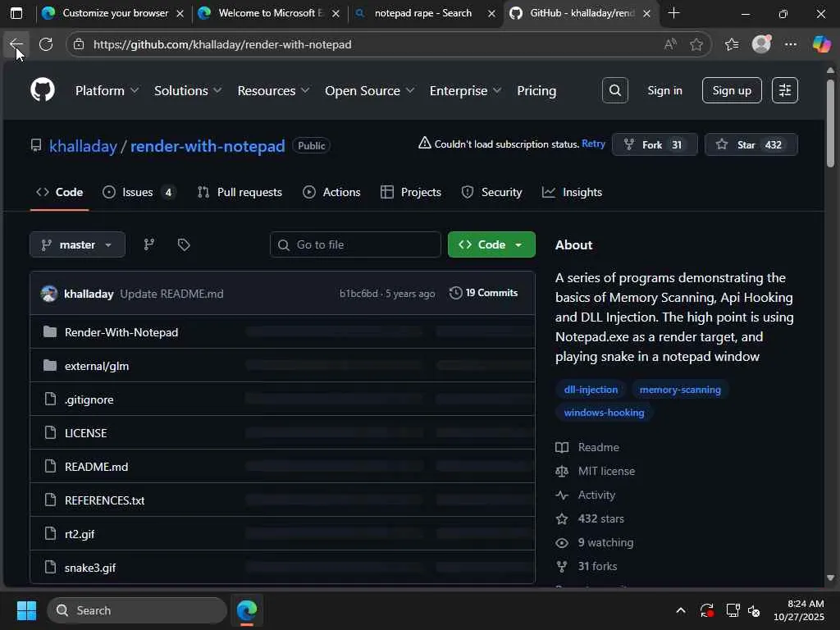Click khalladay avatar in commit row
Image resolution: width=840 pixels, height=630 pixels.
[x=49, y=294]
